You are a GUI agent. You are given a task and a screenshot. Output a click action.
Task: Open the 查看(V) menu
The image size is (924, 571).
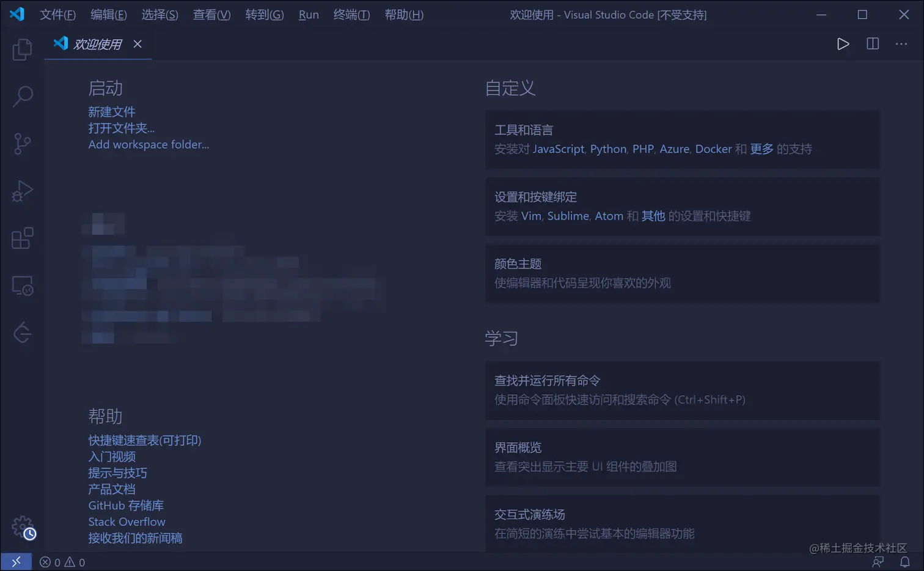212,15
